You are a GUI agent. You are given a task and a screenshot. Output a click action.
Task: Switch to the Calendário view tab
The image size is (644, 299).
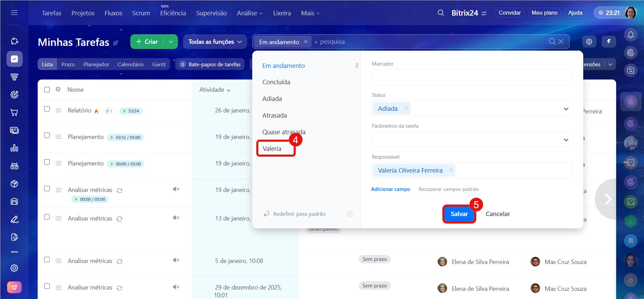point(130,64)
